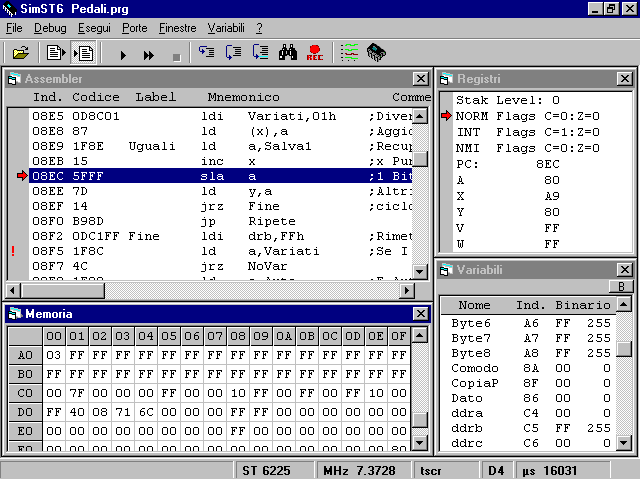Close the Variabili panel
The image size is (640, 480).
coord(624,269)
